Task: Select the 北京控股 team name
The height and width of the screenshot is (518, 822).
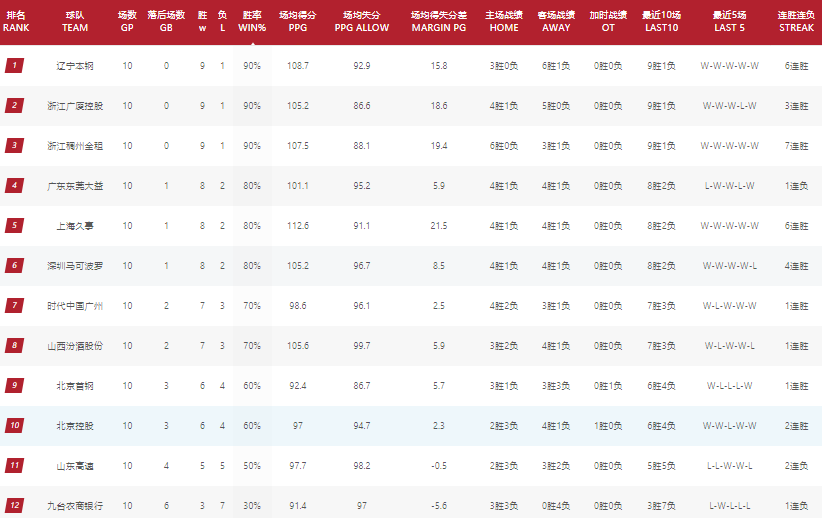Action: (x=75, y=426)
